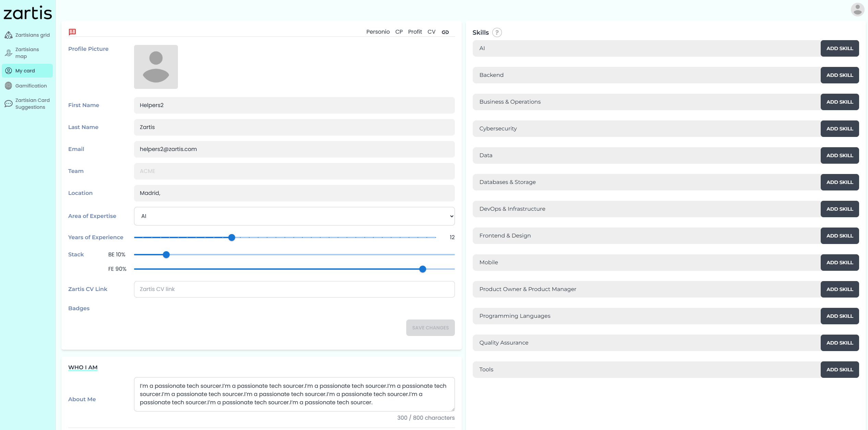Expand the Business & Operations skills row
Screen dimensions: 868x430
point(647,102)
